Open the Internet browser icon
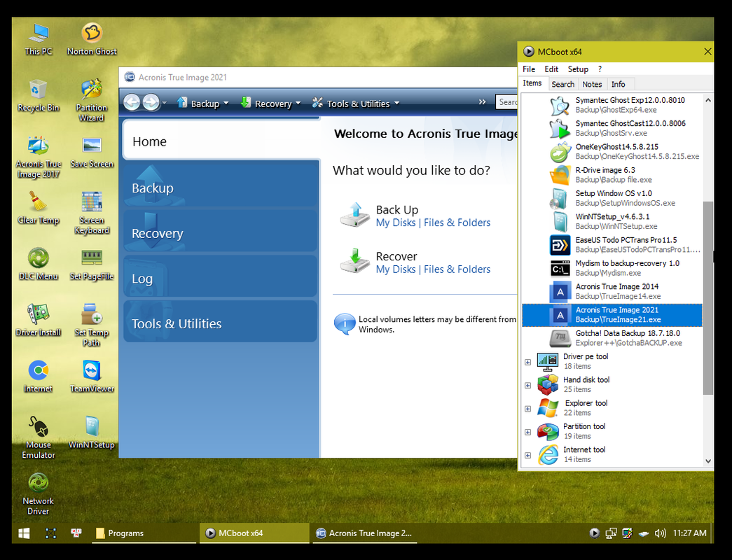Image resolution: width=732 pixels, height=560 pixels. (x=39, y=377)
